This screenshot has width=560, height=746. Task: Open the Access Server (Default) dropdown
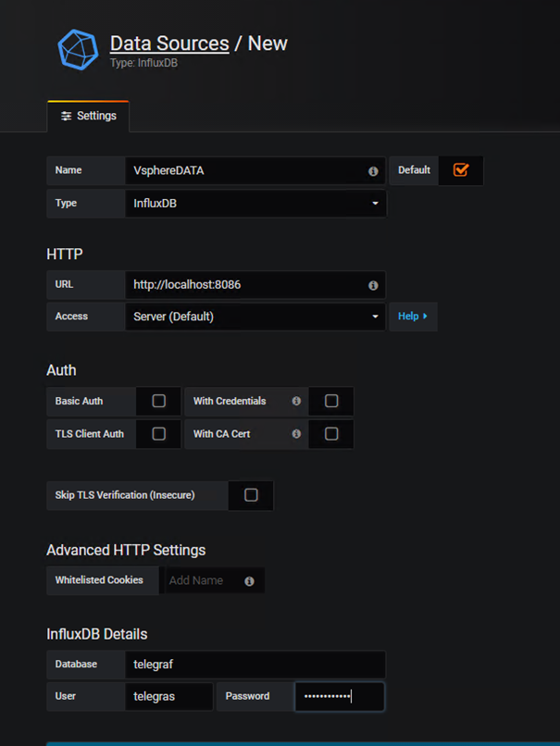click(255, 317)
